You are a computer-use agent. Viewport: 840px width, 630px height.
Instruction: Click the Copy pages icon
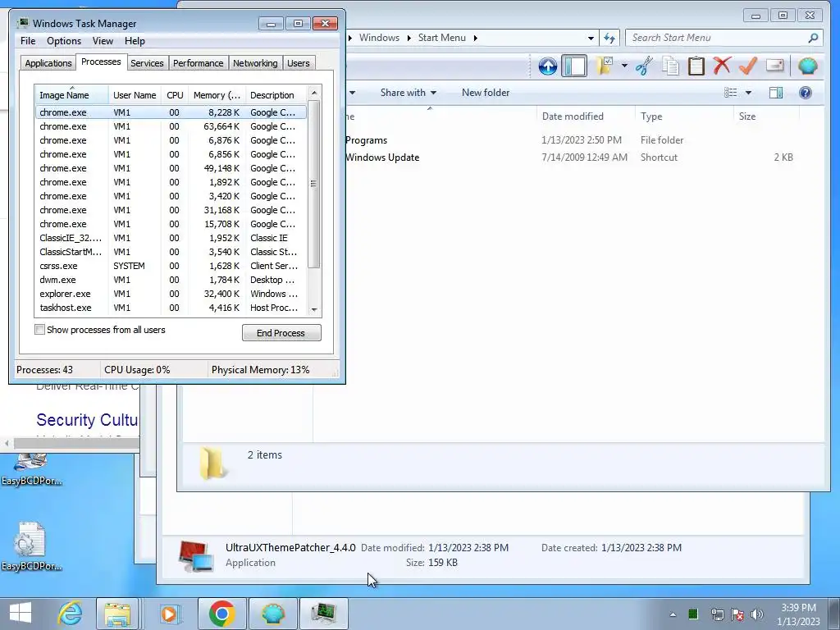click(x=670, y=66)
